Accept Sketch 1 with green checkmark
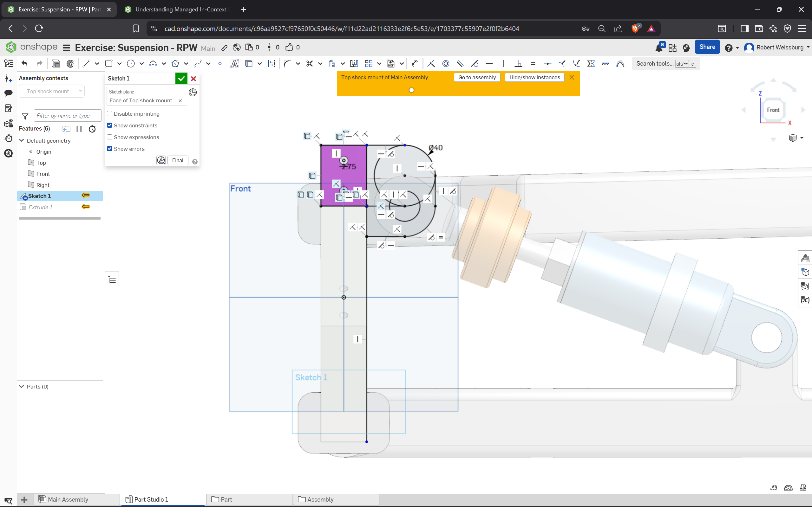 coord(181,79)
